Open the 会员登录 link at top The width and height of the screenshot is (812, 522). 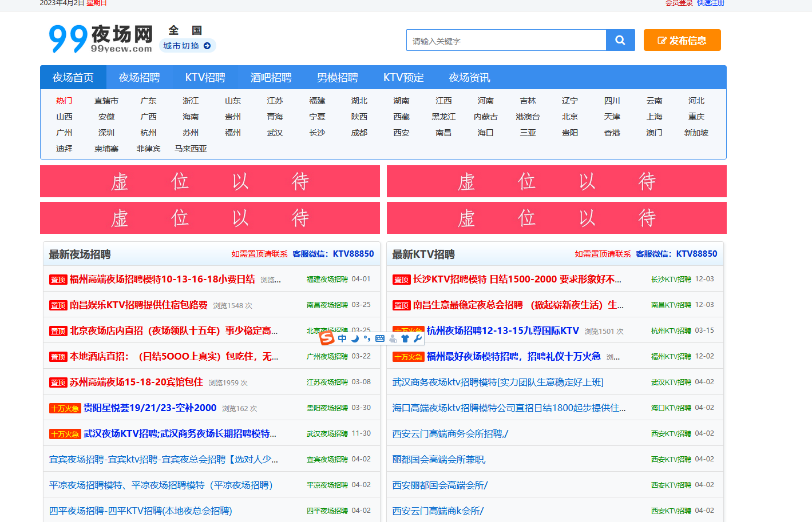(679, 3)
